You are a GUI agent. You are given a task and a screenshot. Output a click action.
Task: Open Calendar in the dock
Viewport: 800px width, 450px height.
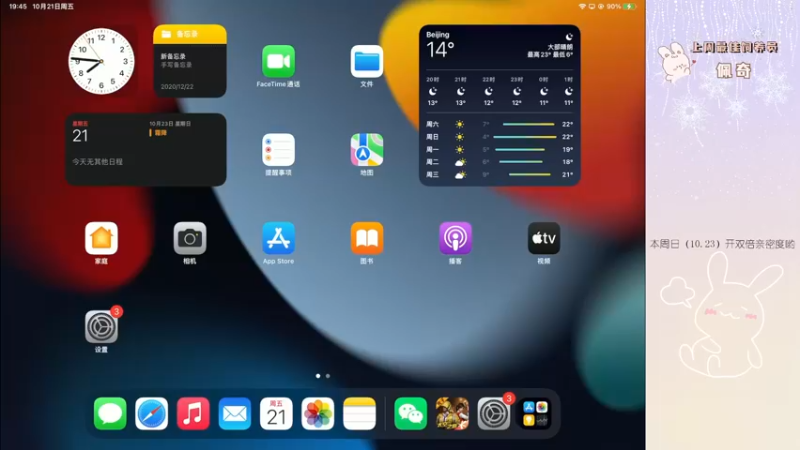point(276,413)
